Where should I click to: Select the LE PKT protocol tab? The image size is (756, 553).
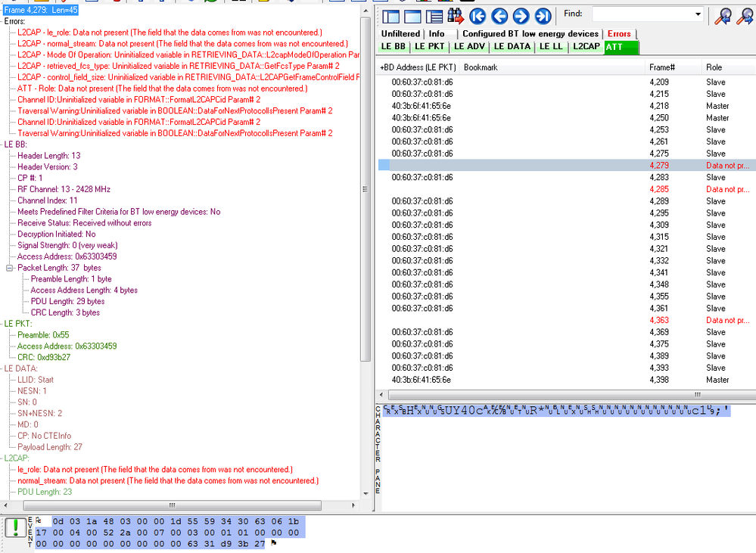pyautogui.click(x=430, y=46)
